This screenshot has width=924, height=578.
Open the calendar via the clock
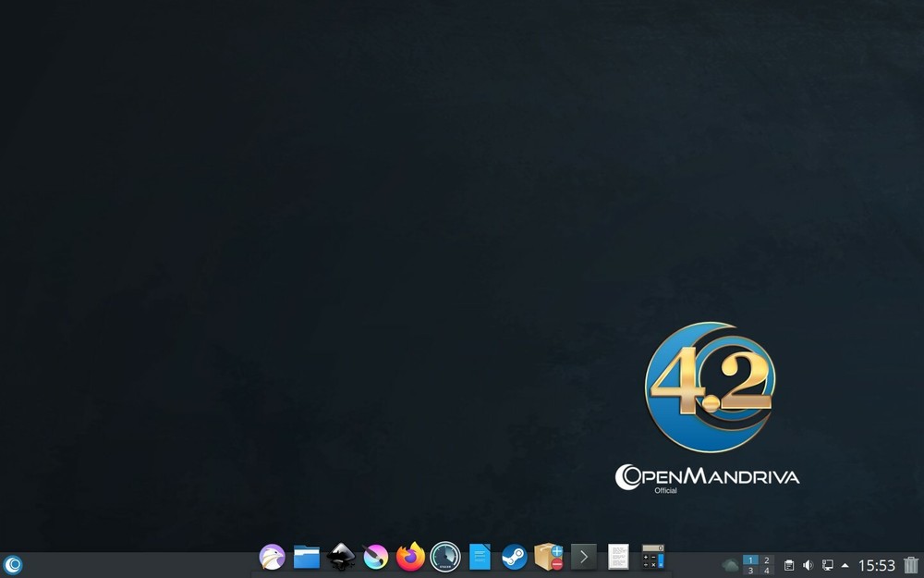tap(878, 564)
